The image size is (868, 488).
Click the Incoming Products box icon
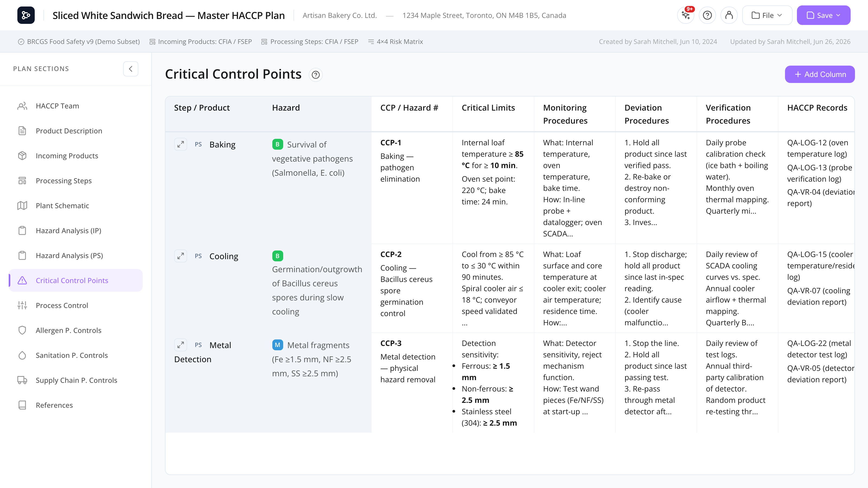click(22, 156)
